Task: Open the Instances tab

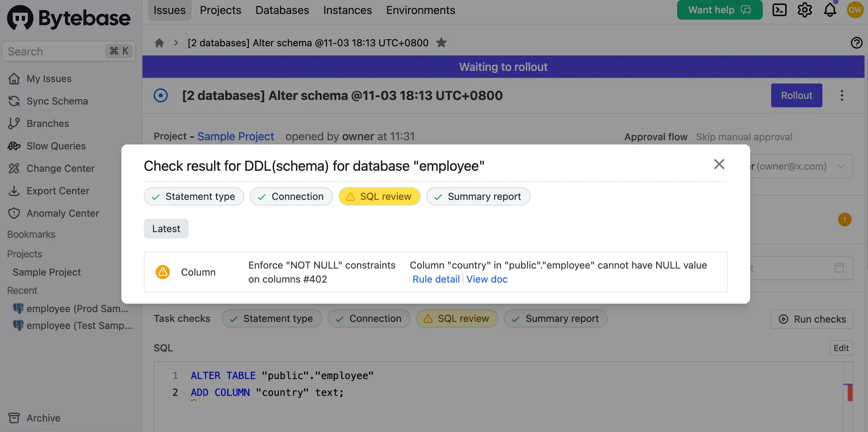Action: [347, 10]
